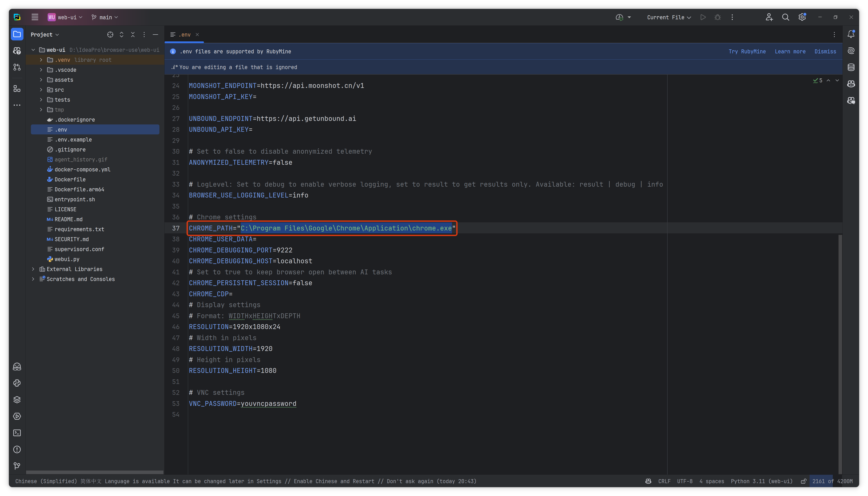The width and height of the screenshot is (868, 496).
Task: Close the .env editor tab
Action: (x=197, y=34)
